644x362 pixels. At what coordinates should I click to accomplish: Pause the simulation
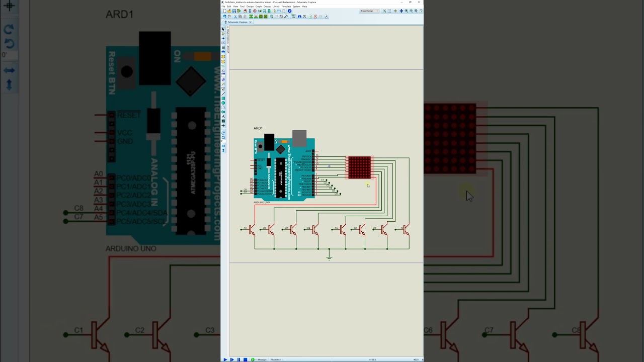[x=238, y=359]
